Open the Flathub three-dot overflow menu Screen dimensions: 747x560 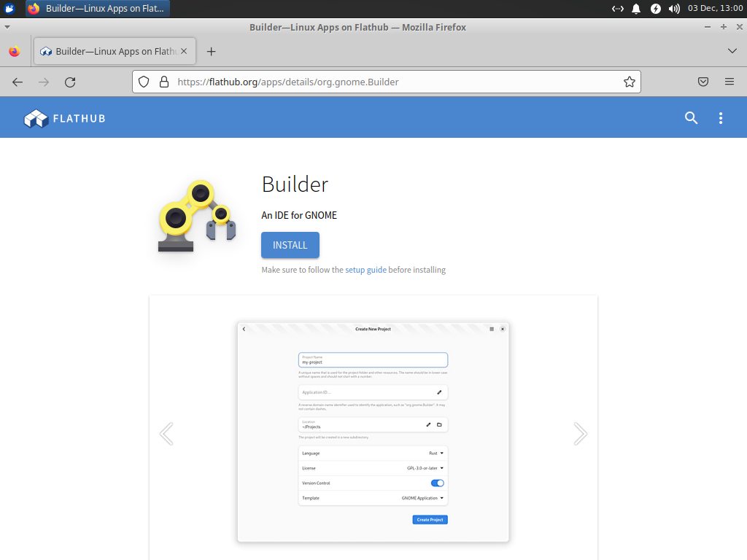pos(721,117)
